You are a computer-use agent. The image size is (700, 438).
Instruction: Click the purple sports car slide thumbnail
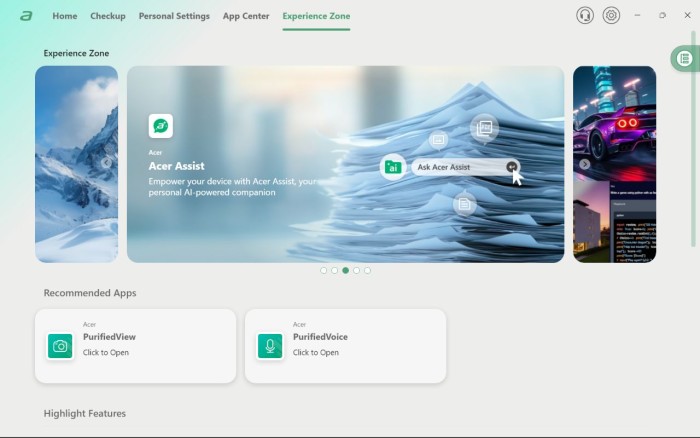[x=615, y=164]
